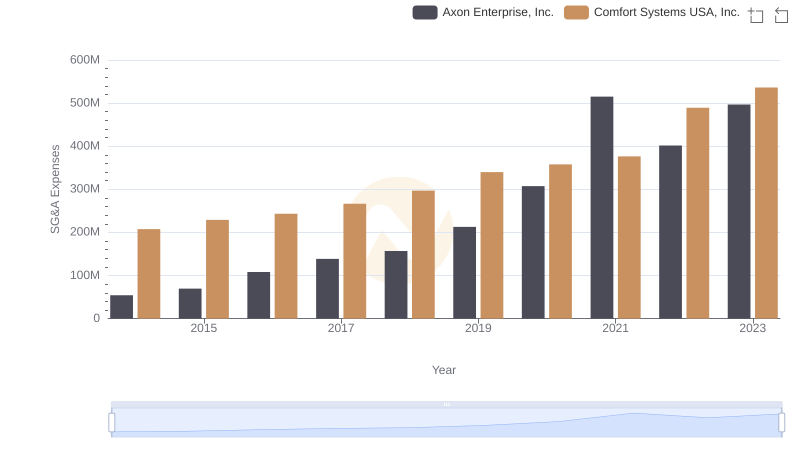Click the Comfort Systems bar for 2022
The width and height of the screenshot is (800, 461).
click(697, 213)
